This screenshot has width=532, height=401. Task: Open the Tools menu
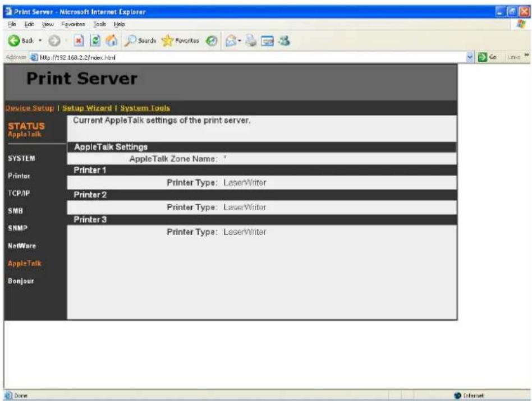tap(99, 24)
